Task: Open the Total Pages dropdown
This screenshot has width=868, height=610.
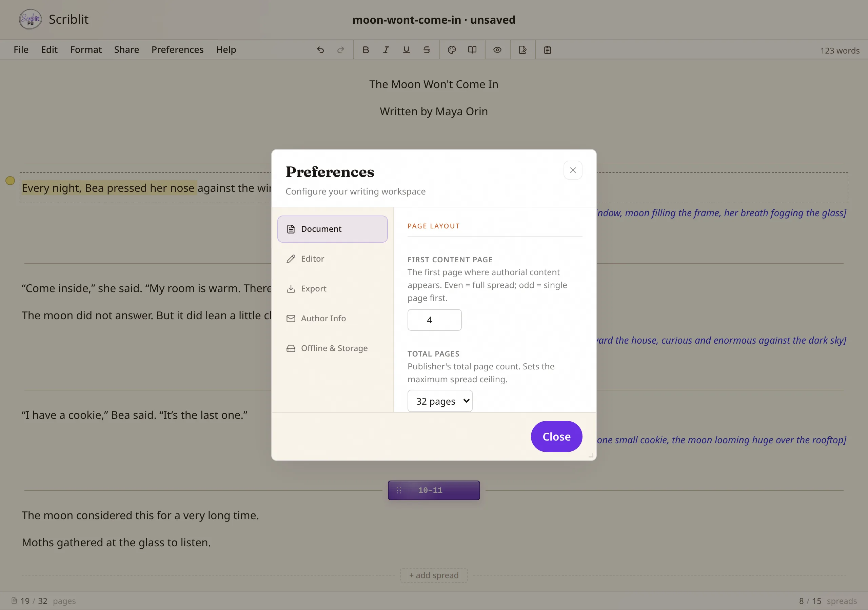Action: pyautogui.click(x=440, y=401)
